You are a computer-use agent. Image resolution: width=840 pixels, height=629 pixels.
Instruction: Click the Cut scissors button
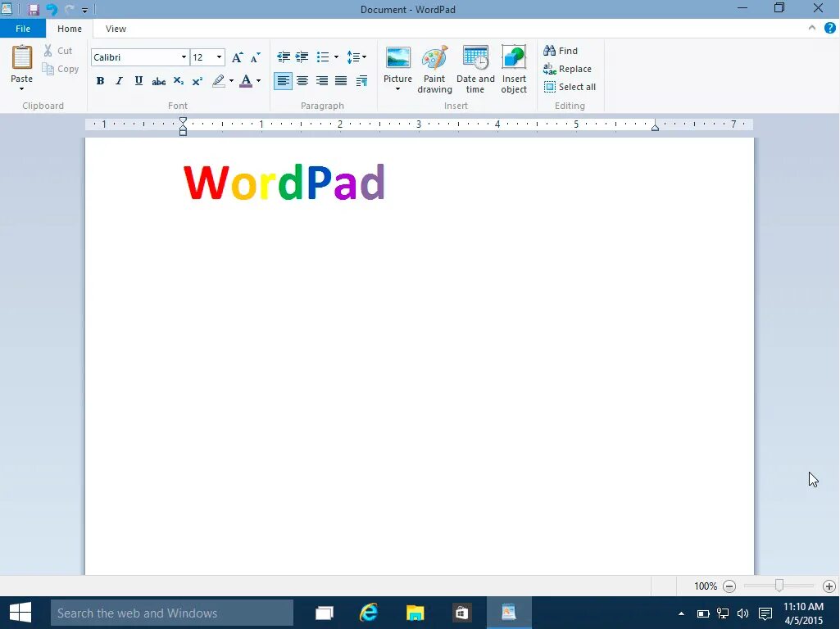[58, 51]
